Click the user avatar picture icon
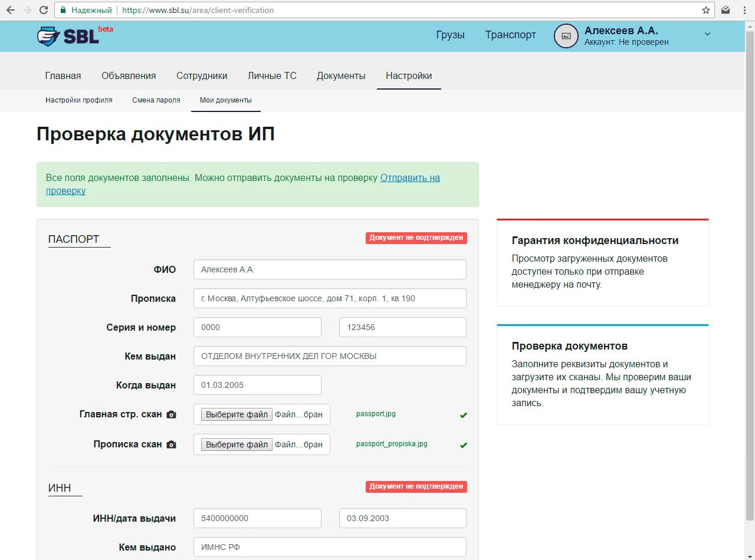 [566, 36]
